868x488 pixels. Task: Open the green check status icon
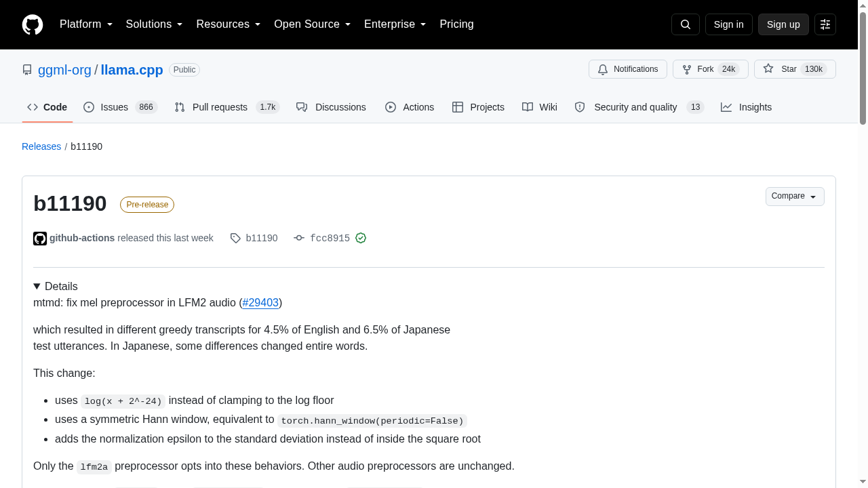361,238
